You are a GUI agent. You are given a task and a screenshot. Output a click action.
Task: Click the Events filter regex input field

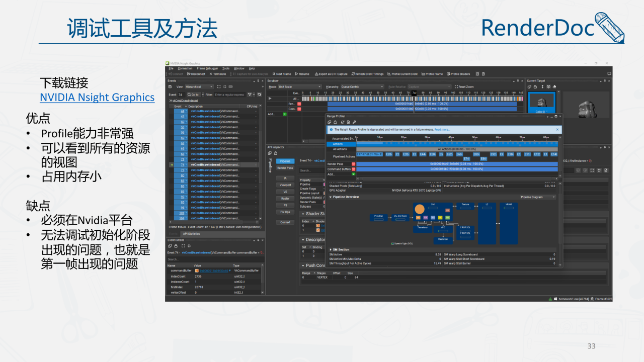229,95
